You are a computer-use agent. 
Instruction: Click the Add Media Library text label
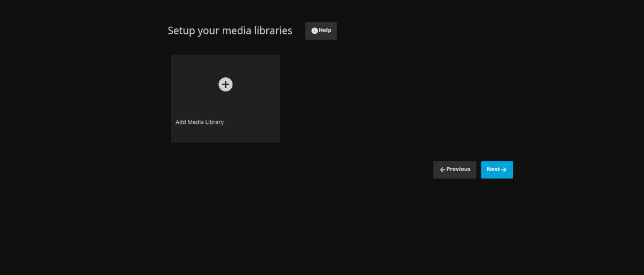pyautogui.click(x=200, y=122)
